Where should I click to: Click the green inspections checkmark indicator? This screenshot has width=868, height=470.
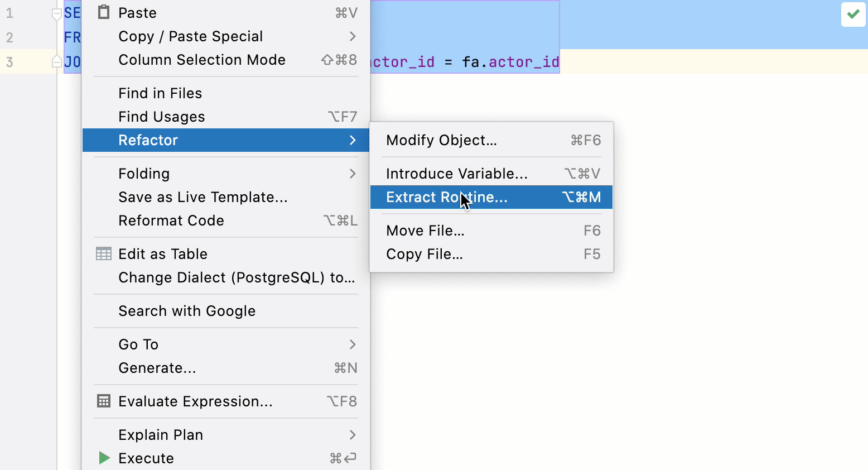[852, 15]
